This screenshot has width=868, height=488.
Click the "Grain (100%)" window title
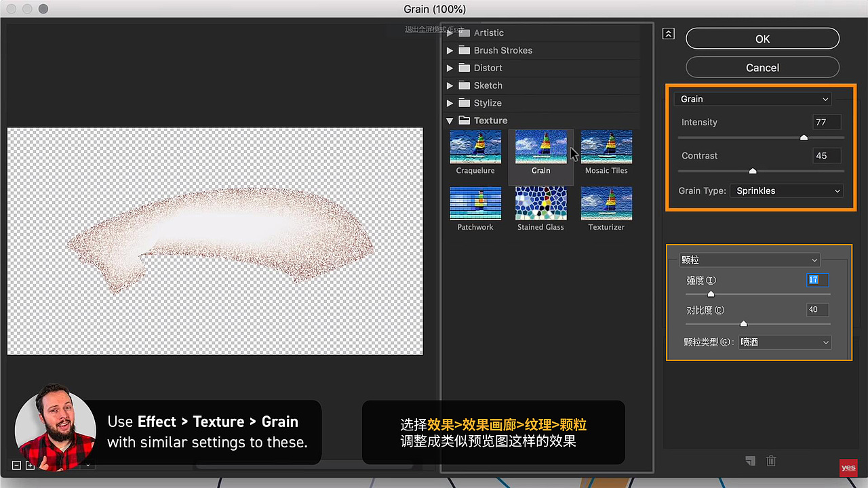tap(435, 9)
